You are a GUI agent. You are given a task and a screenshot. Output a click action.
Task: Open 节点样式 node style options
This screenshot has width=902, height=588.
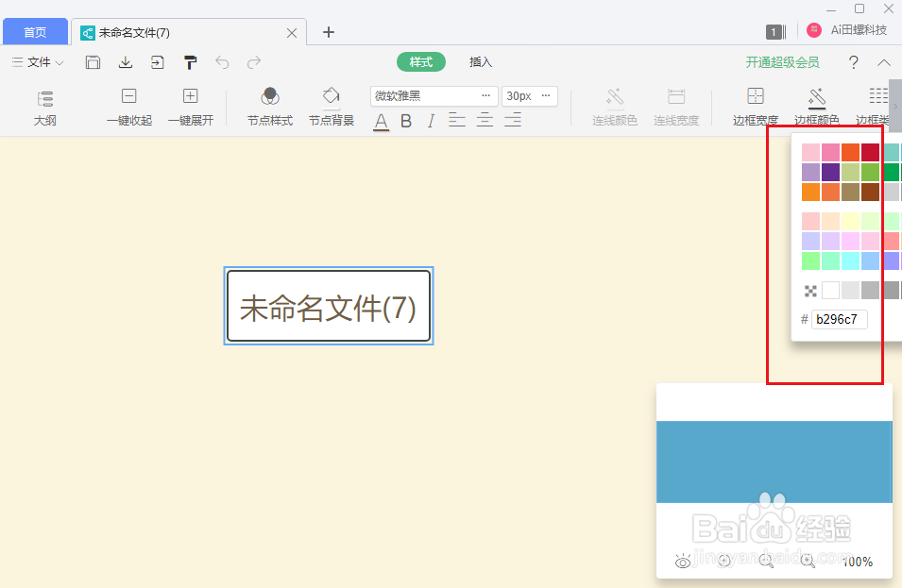[x=270, y=108]
